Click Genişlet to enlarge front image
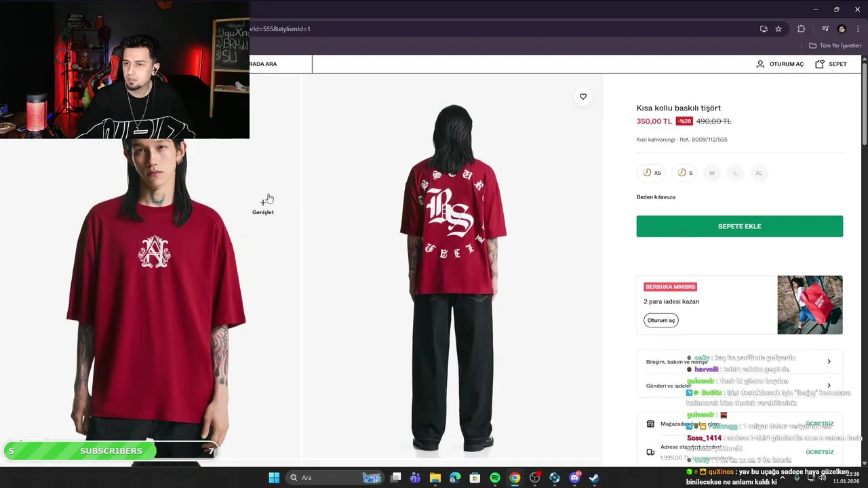The image size is (868, 488). pos(263,207)
